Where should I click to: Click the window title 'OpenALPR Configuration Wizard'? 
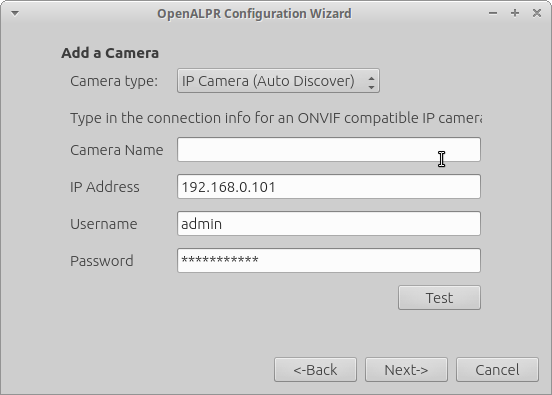pyautogui.click(x=254, y=14)
